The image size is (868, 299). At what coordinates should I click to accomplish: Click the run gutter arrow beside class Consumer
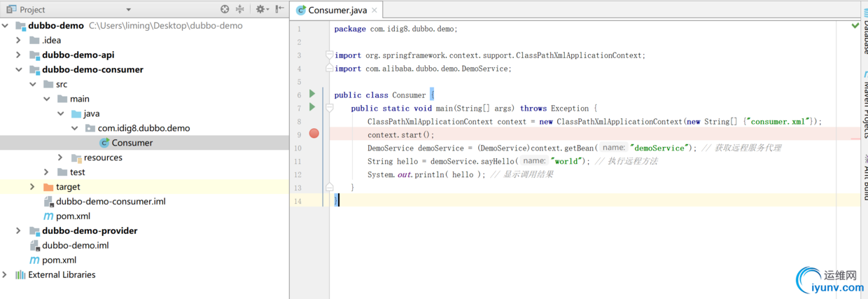click(x=312, y=94)
